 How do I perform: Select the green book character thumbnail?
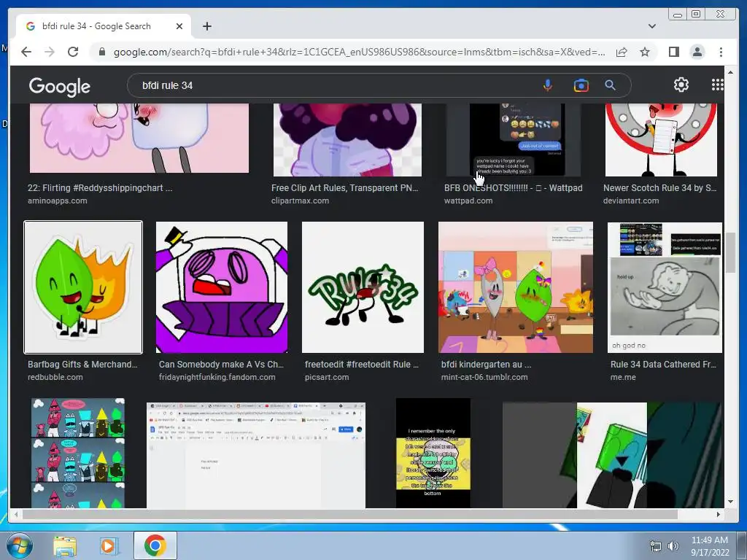point(612,455)
